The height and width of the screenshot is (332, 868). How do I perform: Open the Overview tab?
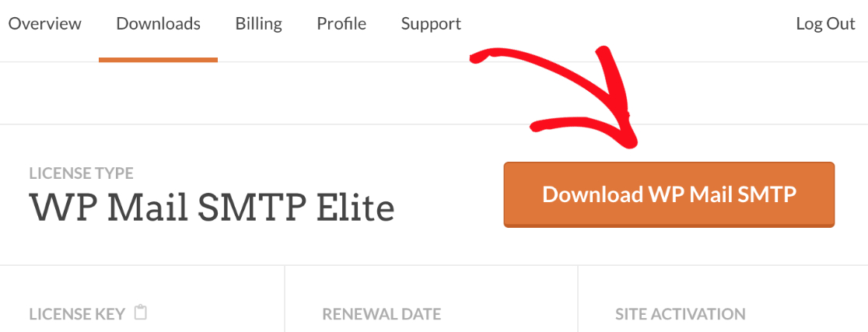45,24
